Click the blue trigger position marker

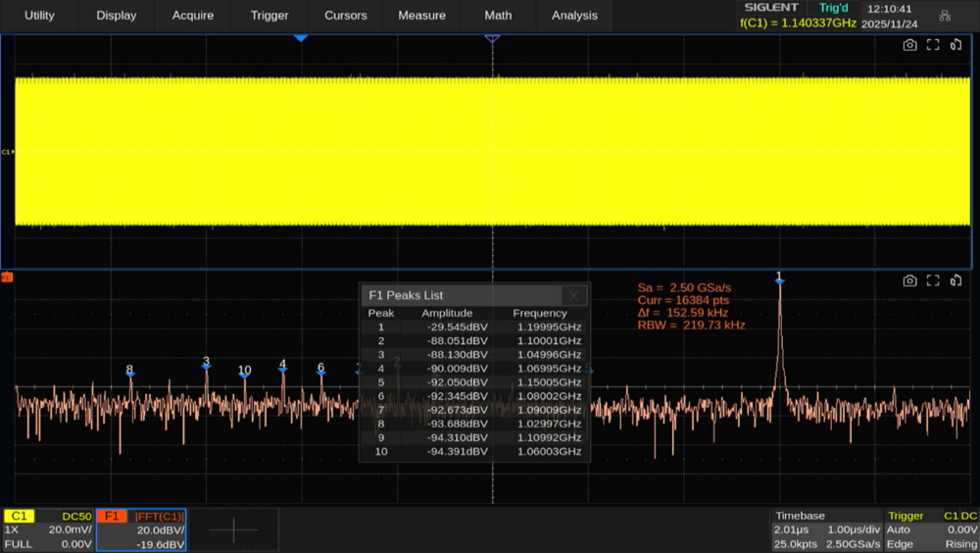coord(301,37)
